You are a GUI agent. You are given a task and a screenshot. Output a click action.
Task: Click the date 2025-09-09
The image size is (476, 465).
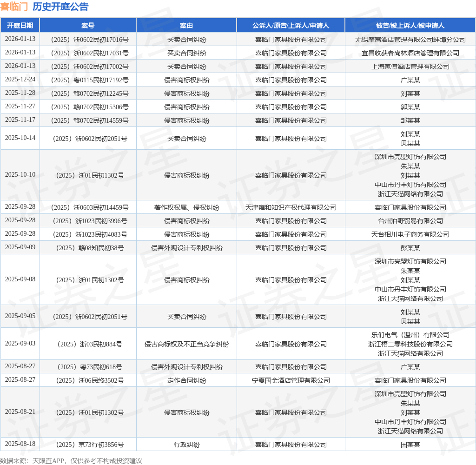pyautogui.click(x=20, y=247)
